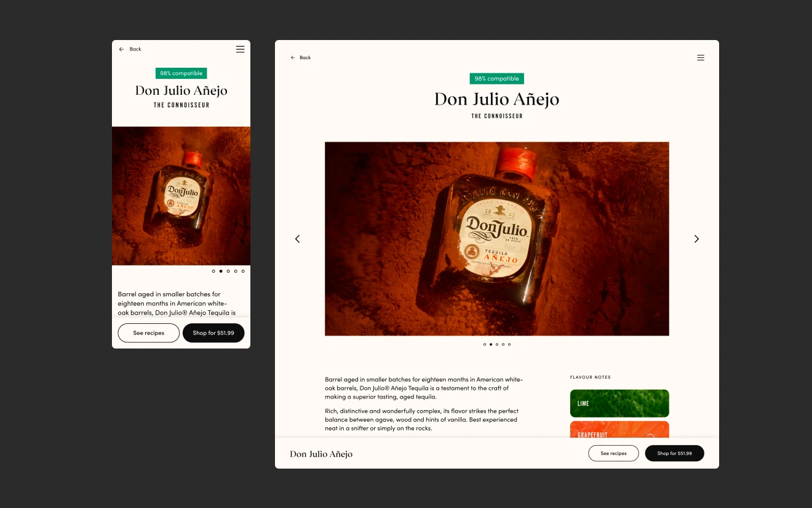Show previous slide with left chevron arrow
This screenshot has height=508, width=812.
(297, 239)
